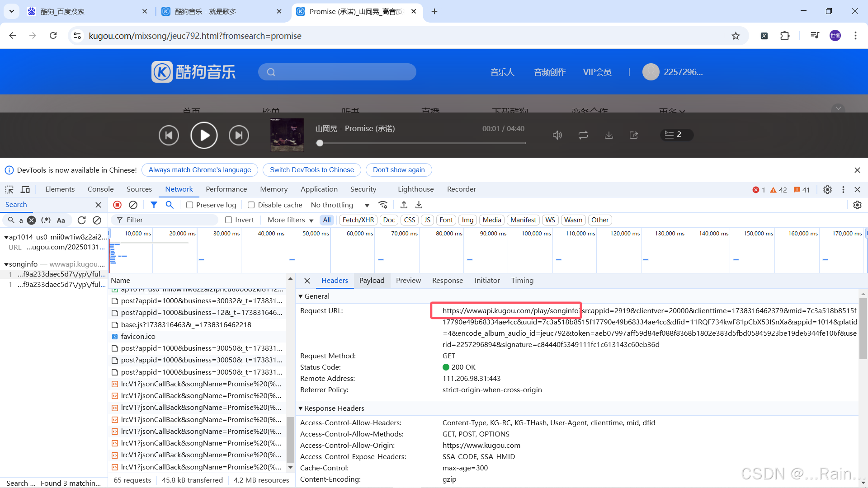Open the No throttling dropdown

pos(340,205)
